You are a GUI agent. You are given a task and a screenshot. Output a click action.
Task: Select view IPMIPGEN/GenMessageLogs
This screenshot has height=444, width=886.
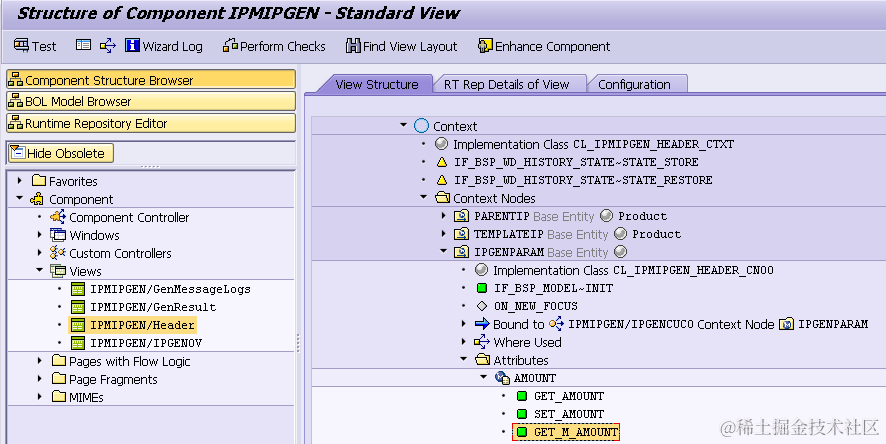pyautogui.click(x=170, y=289)
